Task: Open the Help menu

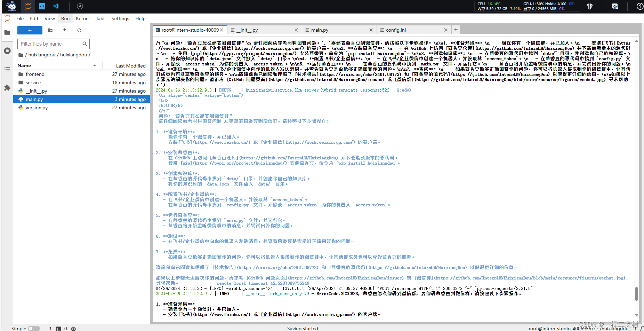Action: coord(140,18)
